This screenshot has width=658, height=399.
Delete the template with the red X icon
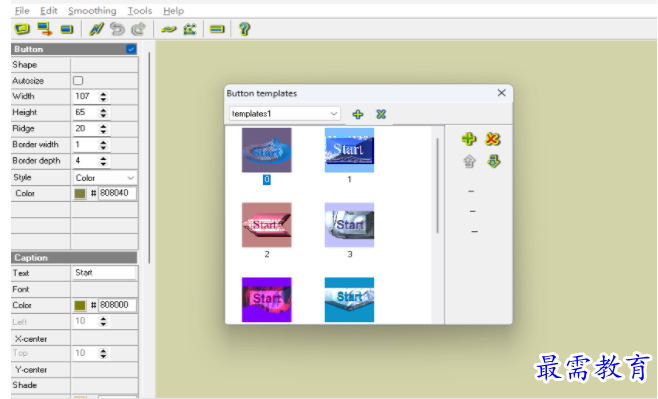pyautogui.click(x=493, y=139)
